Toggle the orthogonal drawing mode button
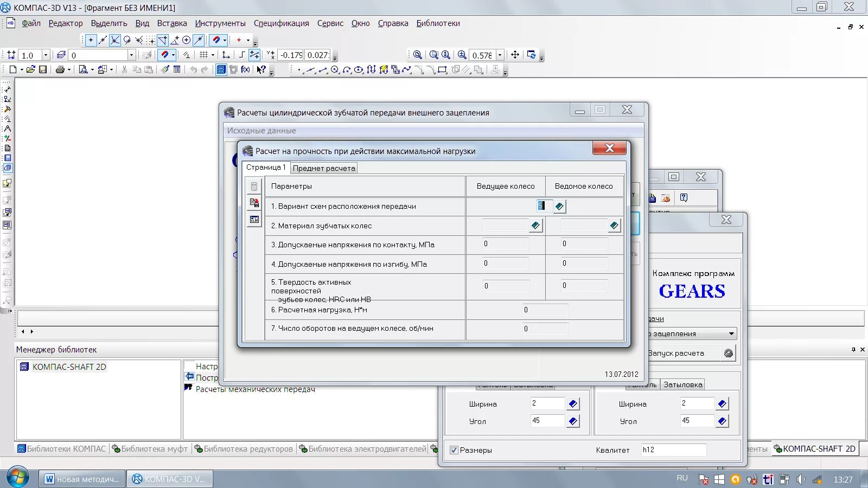This screenshot has height=488, width=868. coord(242,55)
